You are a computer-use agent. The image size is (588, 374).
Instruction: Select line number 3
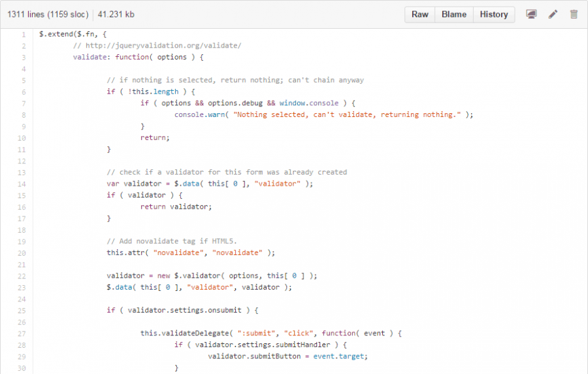[23, 57]
